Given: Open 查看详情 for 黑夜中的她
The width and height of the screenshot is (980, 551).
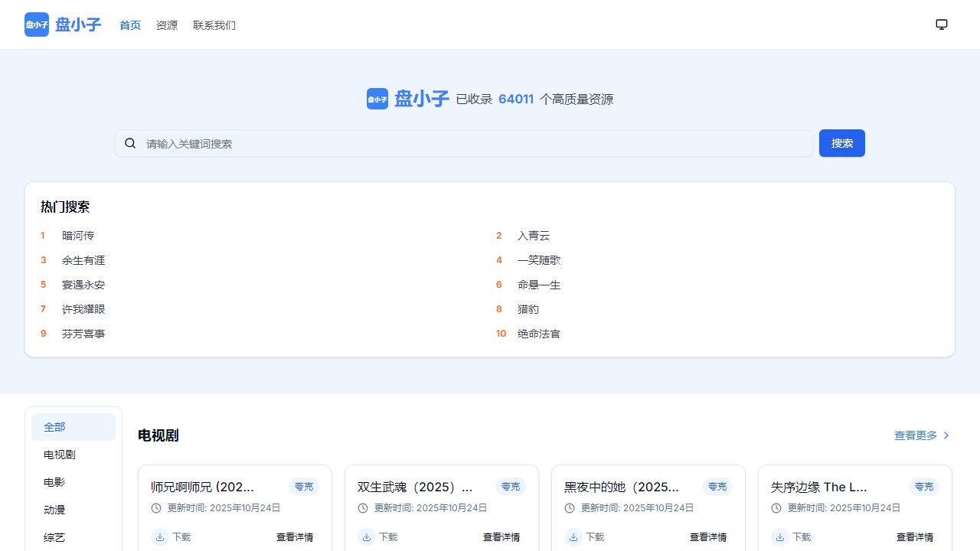Looking at the screenshot, I should tap(707, 537).
